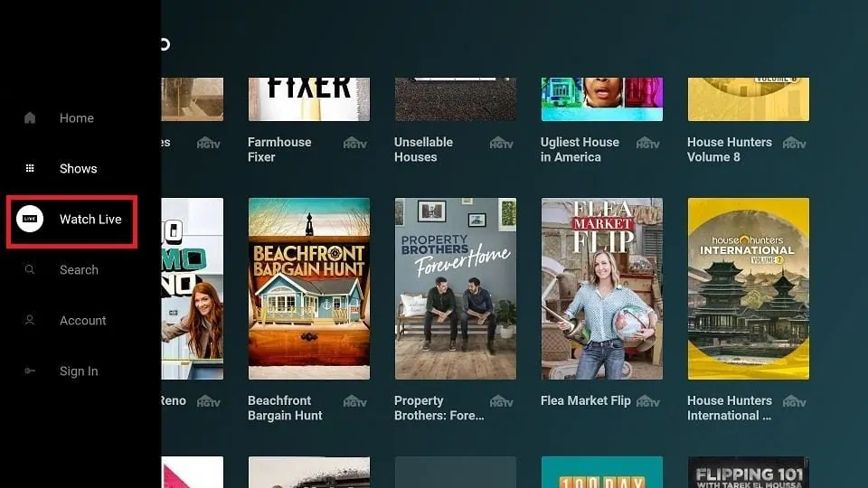868x488 pixels.
Task: Click the Sign In key icon
Action: [30, 371]
